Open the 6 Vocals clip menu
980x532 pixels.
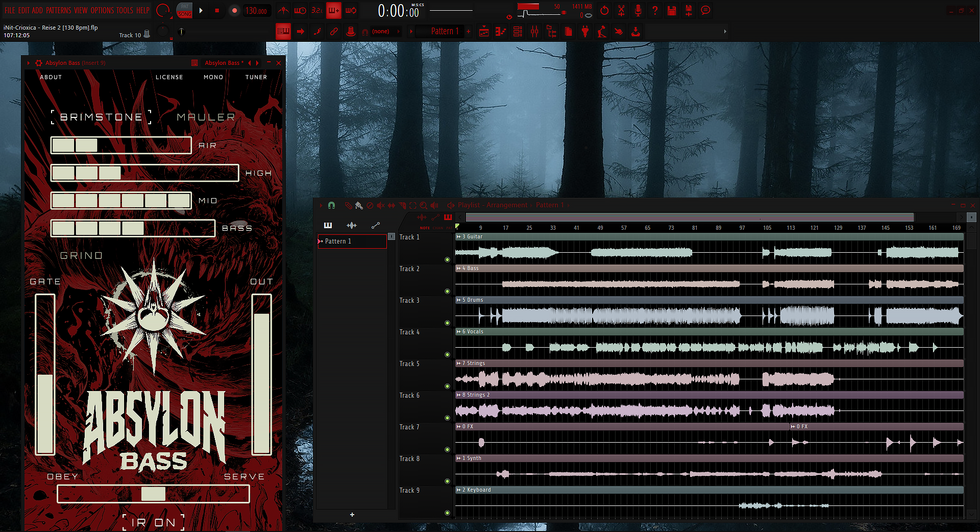(458, 332)
